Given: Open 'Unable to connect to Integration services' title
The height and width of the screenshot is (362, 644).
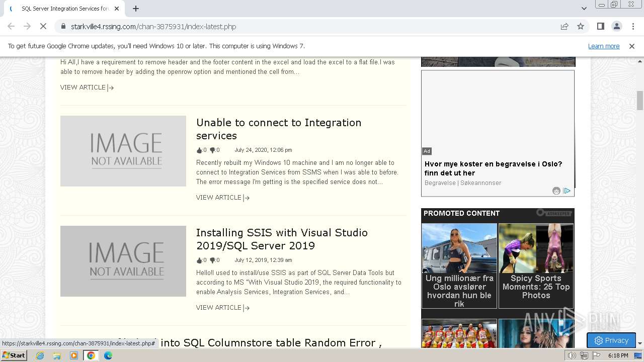Looking at the screenshot, I should point(279,129).
